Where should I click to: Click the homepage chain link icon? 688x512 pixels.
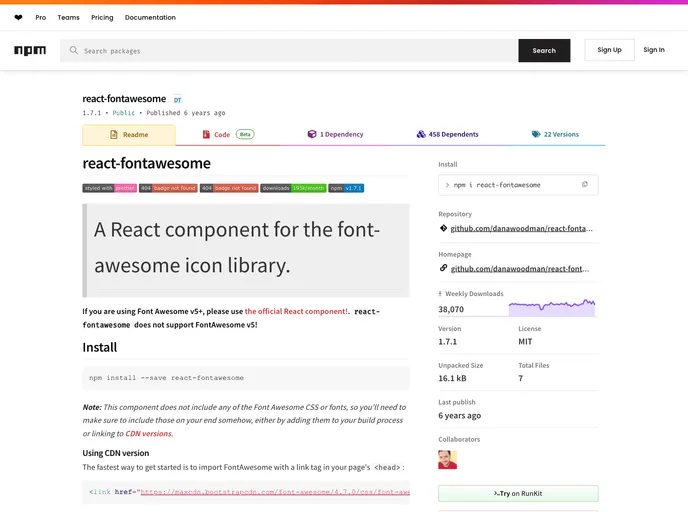443,268
